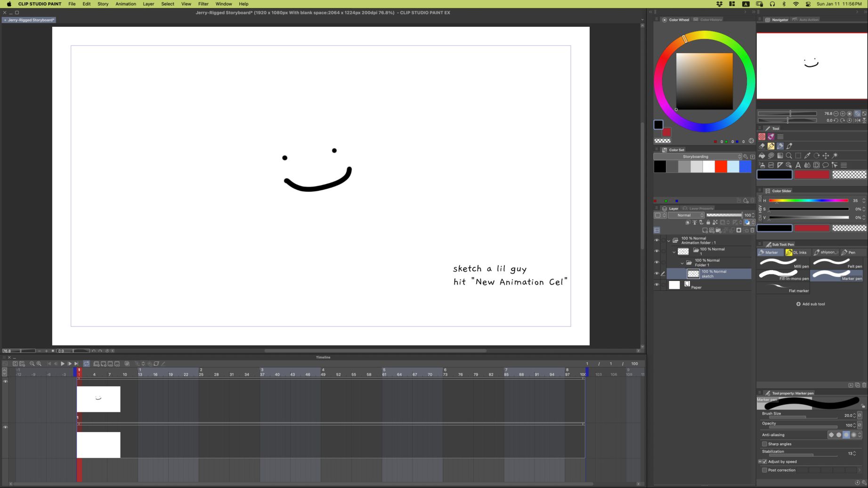Screen dimensions: 868x488
Task: Pick the Balloon speech bubble tool
Action: point(825,165)
